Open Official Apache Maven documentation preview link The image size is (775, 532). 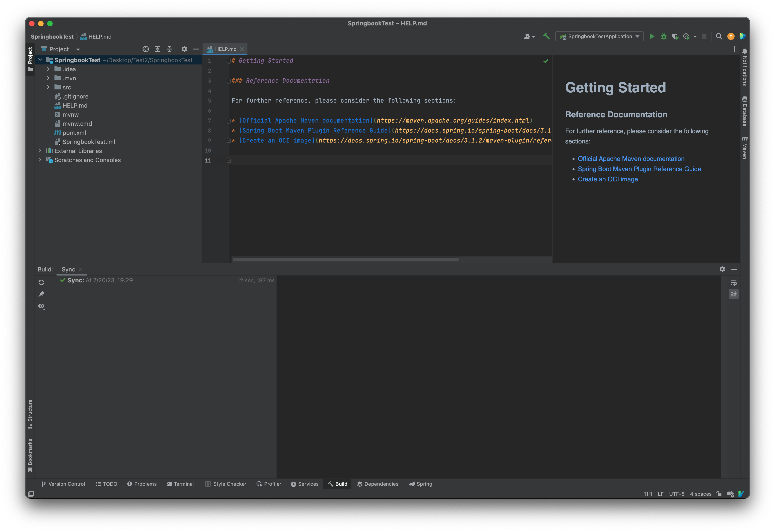(x=631, y=159)
